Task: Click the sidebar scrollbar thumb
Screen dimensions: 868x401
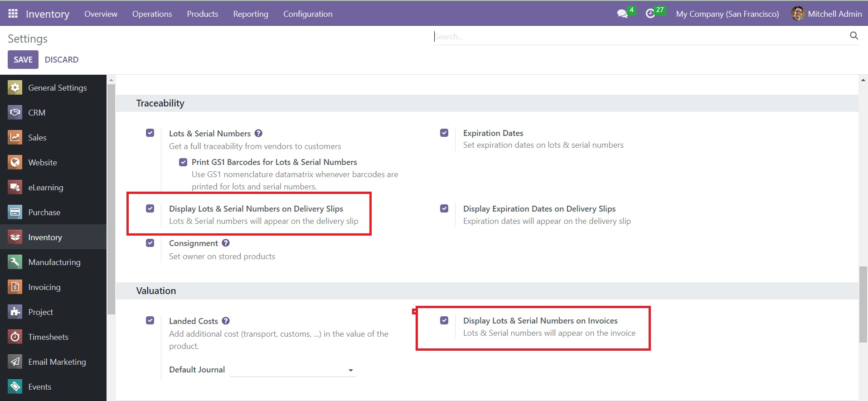Action: tap(111, 199)
